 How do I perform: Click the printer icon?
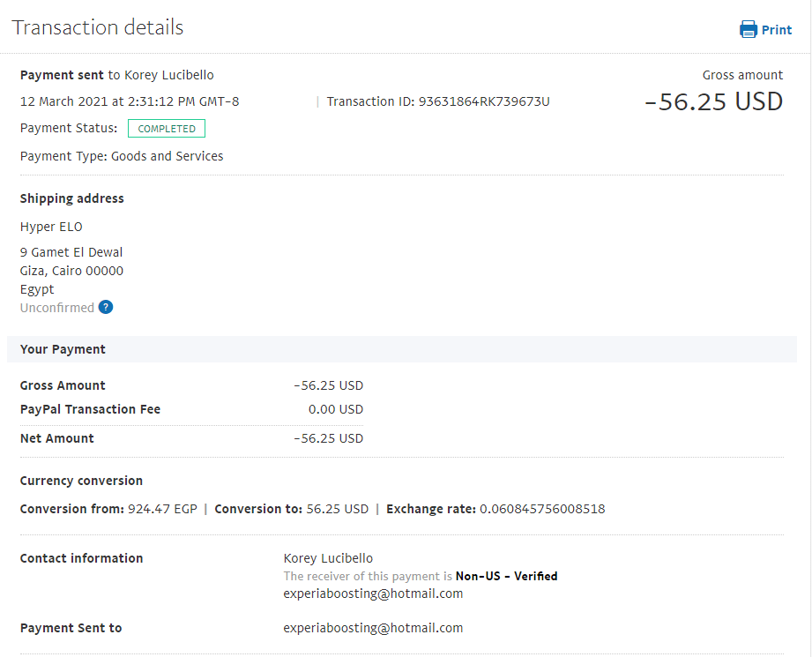(749, 29)
